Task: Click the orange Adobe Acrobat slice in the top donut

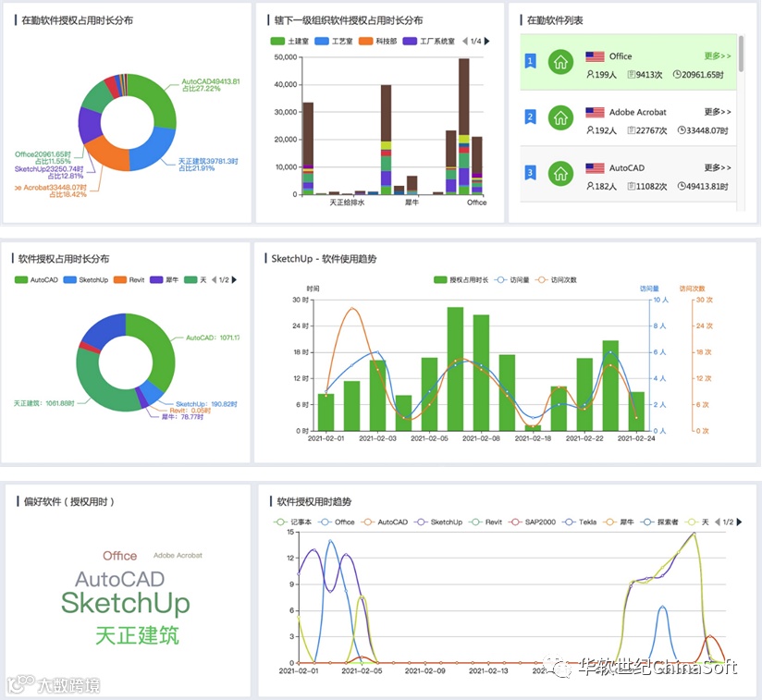Action: click(x=109, y=154)
